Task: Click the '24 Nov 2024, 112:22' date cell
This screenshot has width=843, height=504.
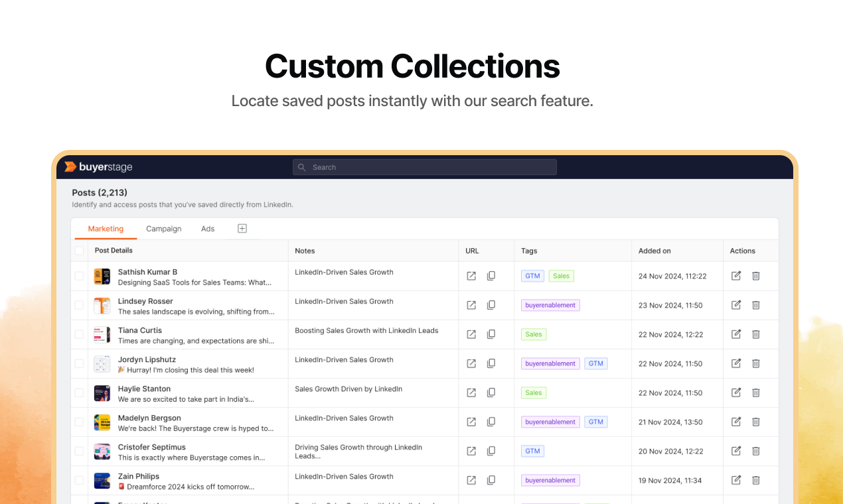Action: 672,276
